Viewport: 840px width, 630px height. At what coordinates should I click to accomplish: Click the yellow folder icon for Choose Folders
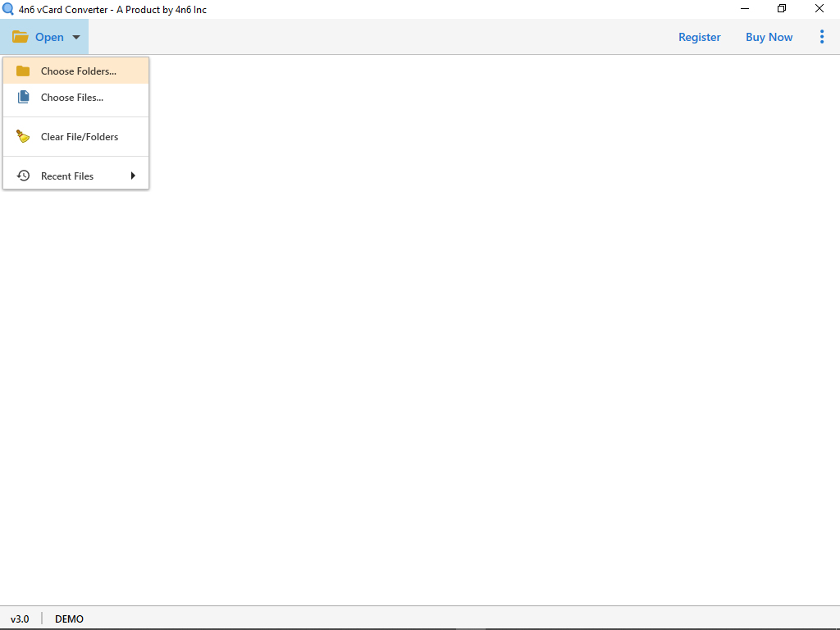tap(23, 71)
